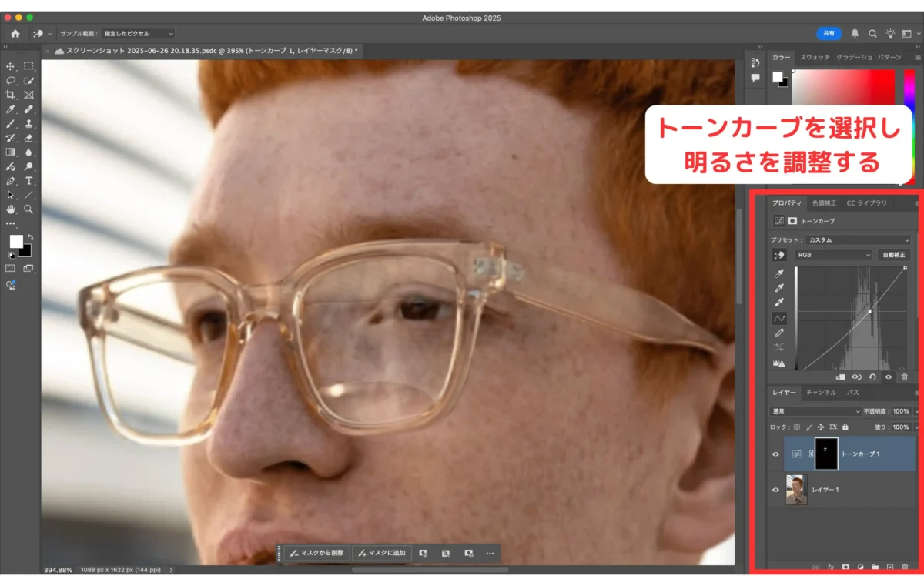Select the Brush tool
Image resolution: width=924 pixels, height=586 pixels.
tap(11, 123)
